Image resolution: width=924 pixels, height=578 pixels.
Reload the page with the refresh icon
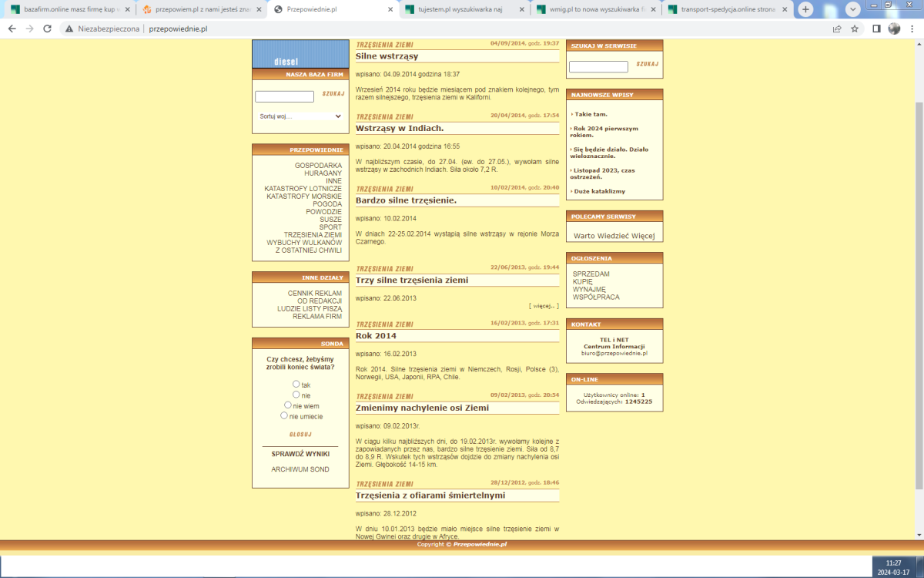(47, 29)
